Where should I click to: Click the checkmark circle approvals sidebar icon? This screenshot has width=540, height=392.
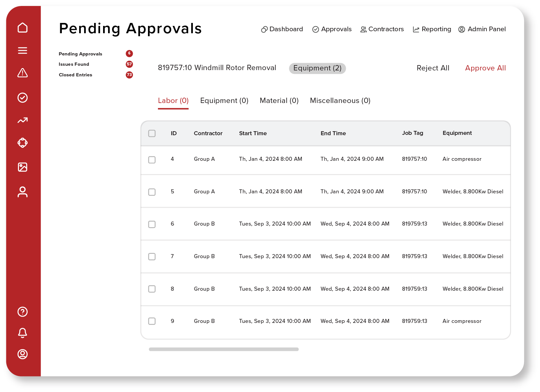[23, 98]
